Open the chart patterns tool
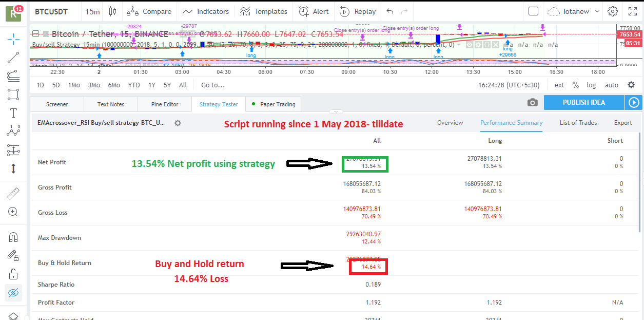This screenshot has width=644, height=320. click(x=13, y=131)
